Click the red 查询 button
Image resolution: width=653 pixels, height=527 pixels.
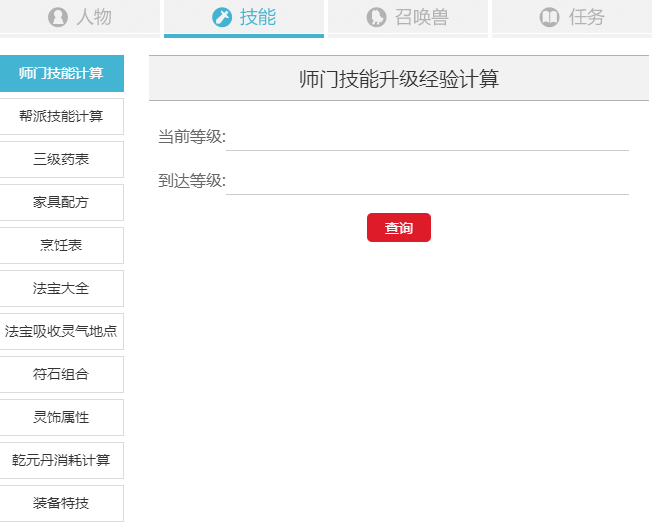point(399,227)
